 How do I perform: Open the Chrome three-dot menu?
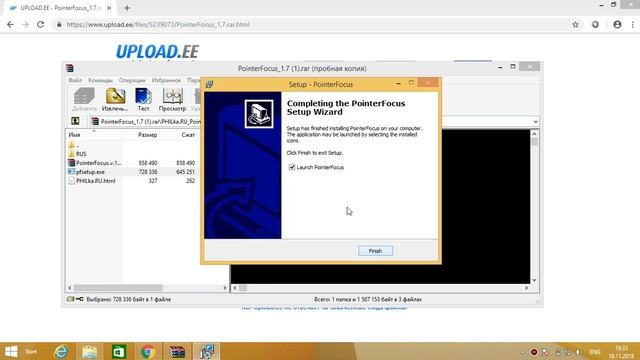[633, 24]
